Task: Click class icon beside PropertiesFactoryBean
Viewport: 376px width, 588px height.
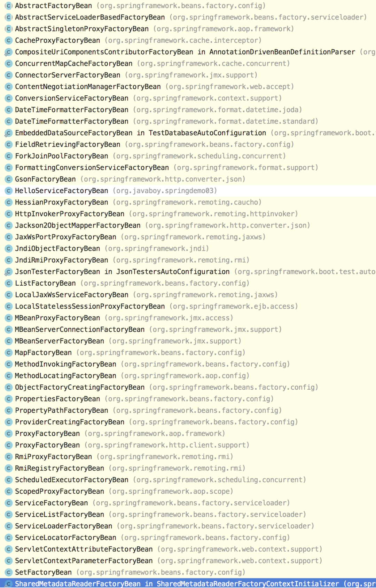Action: point(8,399)
